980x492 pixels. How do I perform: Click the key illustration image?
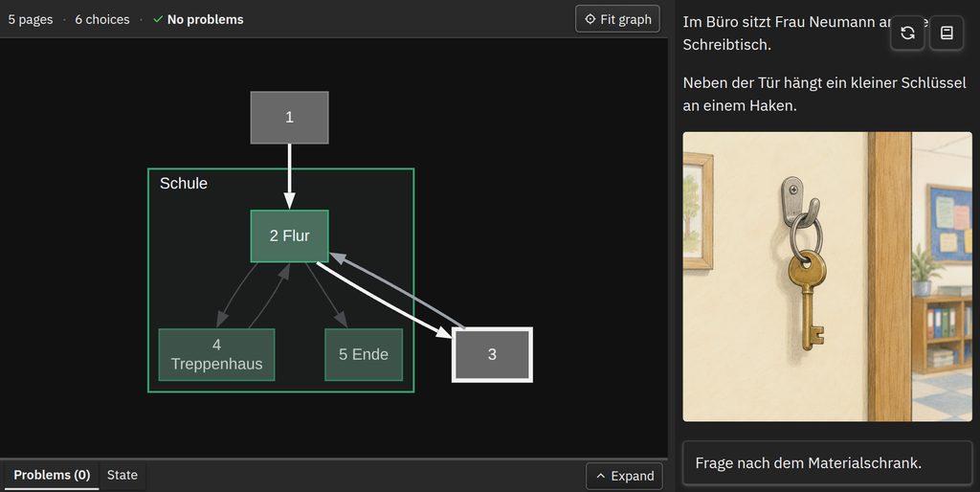click(x=827, y=277)
